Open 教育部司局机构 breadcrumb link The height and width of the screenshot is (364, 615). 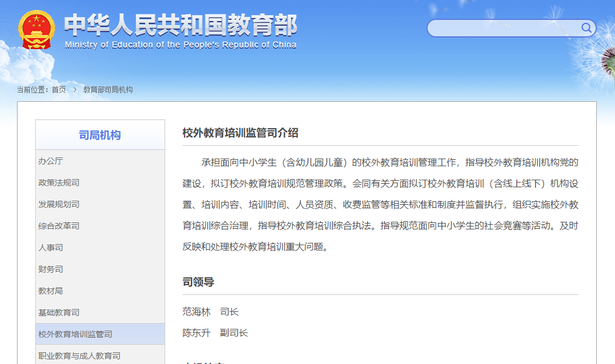click(x=108, y=90)
